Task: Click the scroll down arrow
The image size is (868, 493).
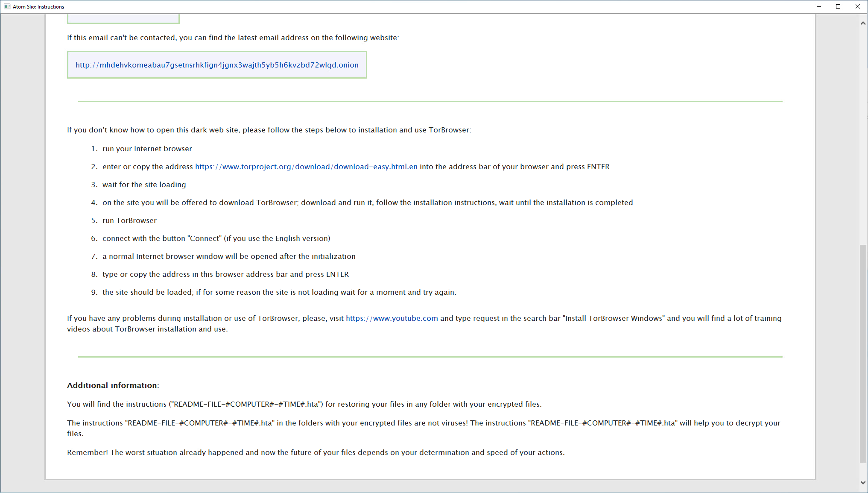Action: click(863, 482)
